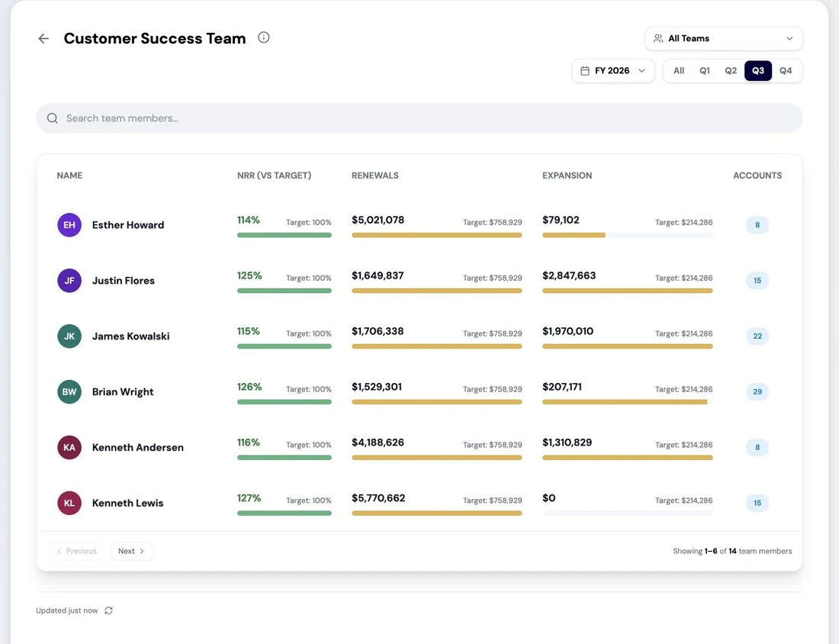Image resolution: width=839 pixels, height=644 pixels.
Task: Click Kenneth Lewis's KL avatar
Action: (x=69, y=503)
